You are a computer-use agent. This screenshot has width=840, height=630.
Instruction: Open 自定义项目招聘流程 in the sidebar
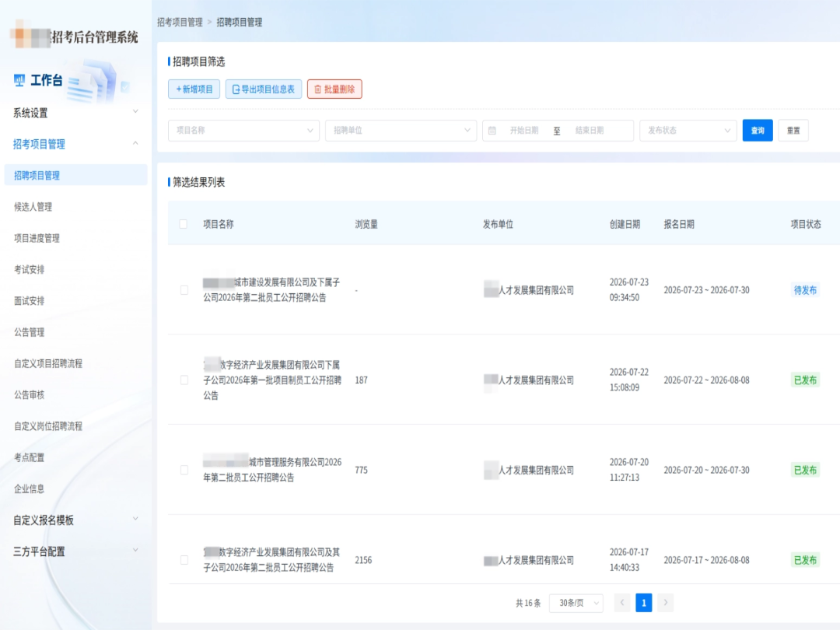(x=48, y=363)
